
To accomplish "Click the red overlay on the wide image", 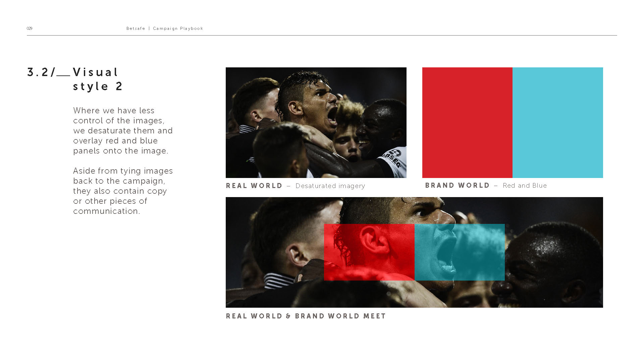I will tap(369, 252).
